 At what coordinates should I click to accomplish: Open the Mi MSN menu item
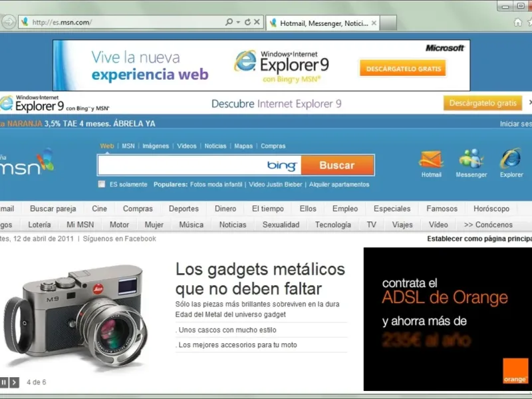point(80,225)
